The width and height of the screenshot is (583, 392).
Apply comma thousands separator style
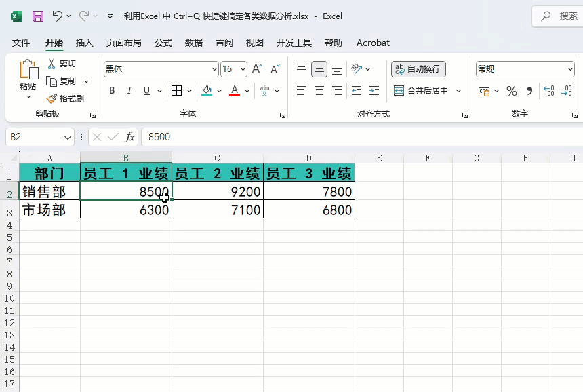[529, 91]
